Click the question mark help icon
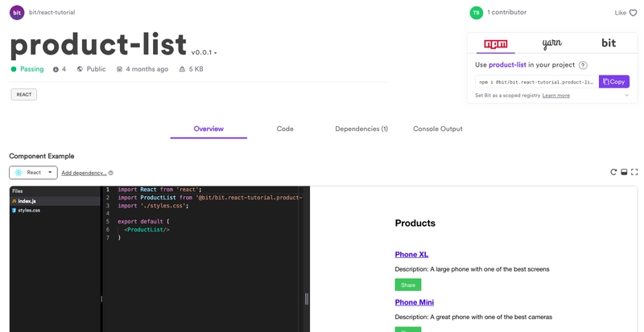This screenshot has height=332, width=644. tap(583, 65)
